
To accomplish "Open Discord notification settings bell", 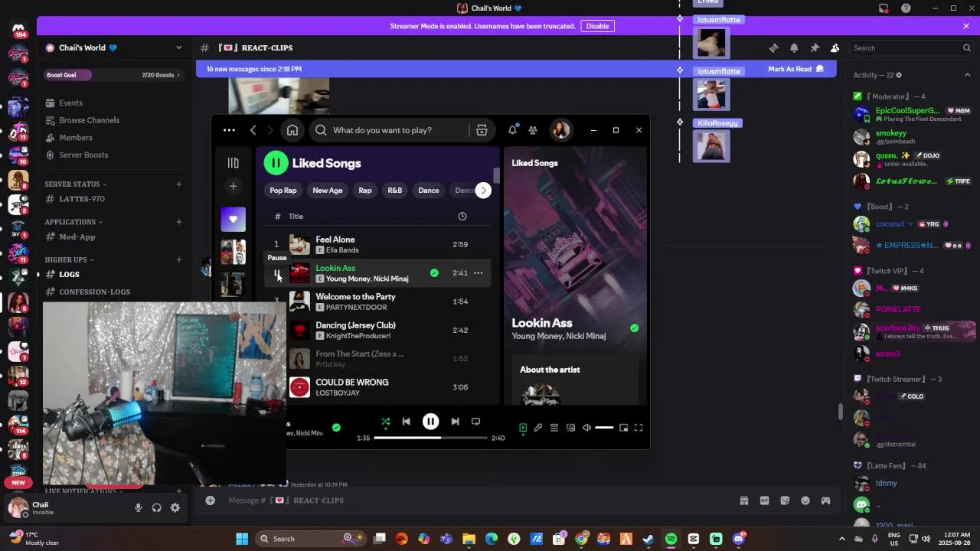I will [794, 47].
